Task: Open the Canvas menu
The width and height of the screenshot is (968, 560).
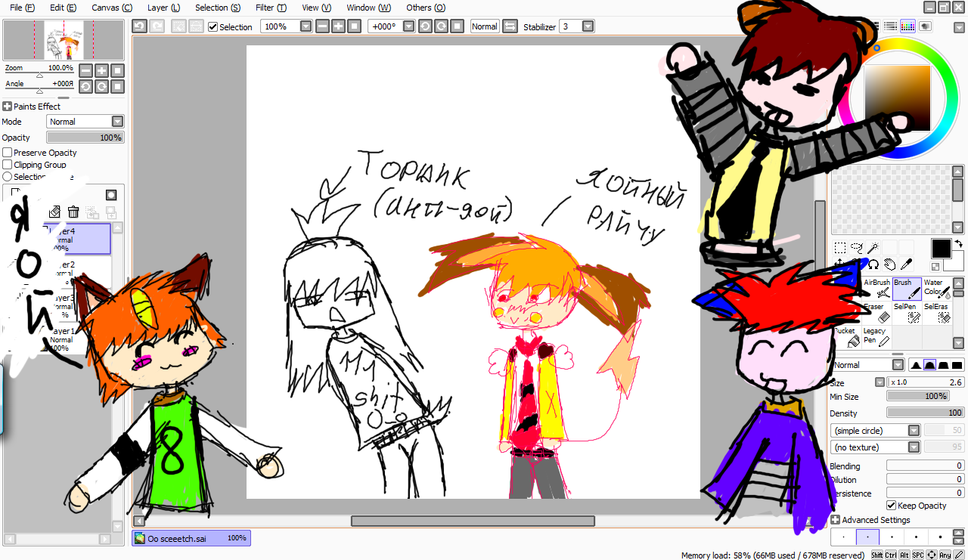Action: 111,8
